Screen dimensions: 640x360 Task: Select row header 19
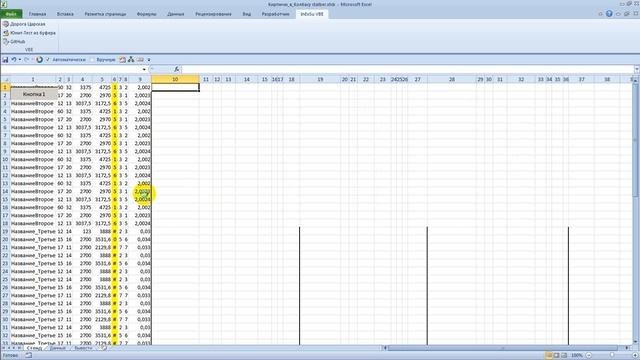[5, 231]
